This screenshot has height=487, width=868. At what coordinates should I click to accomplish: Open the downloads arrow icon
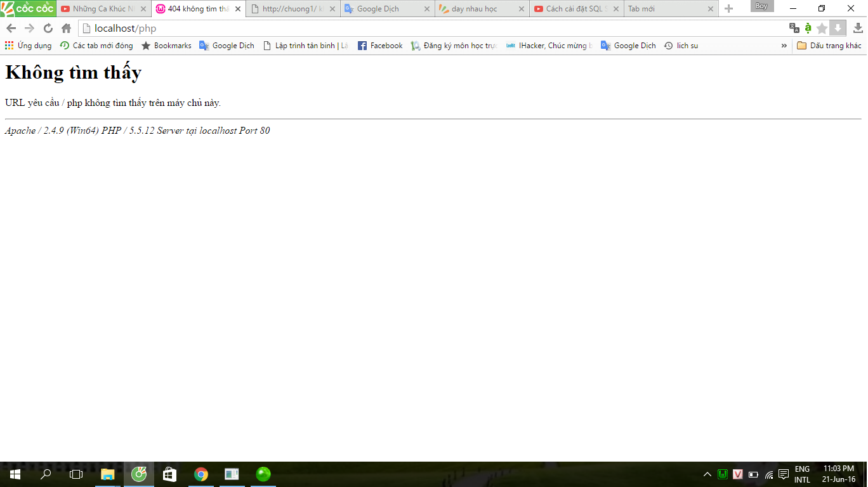pyautogui.click(x=857, y=29)
